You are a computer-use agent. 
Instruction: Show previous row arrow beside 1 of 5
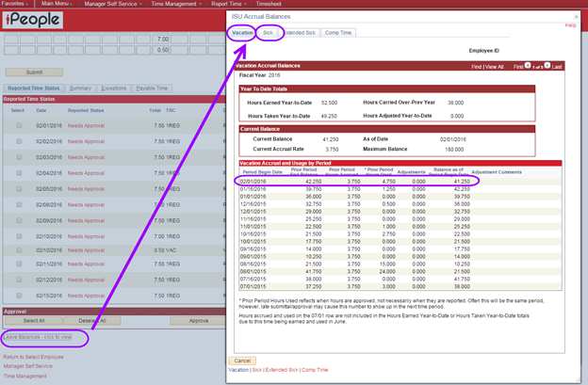pos(528,66)
